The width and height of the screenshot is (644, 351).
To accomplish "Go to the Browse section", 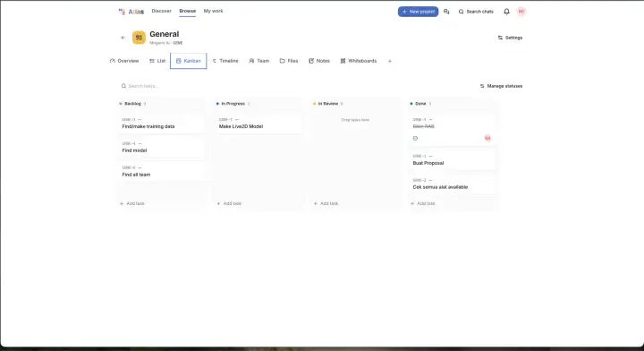I will (187, 11).
